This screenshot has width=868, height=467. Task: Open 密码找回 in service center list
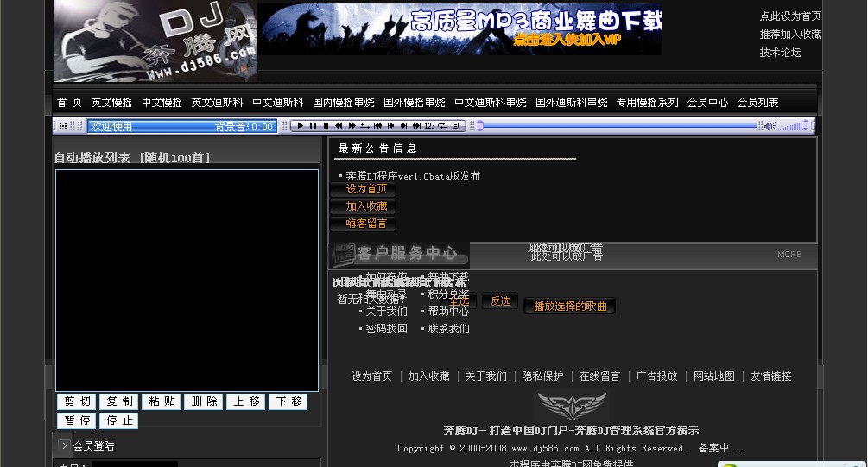click(386, 329)
